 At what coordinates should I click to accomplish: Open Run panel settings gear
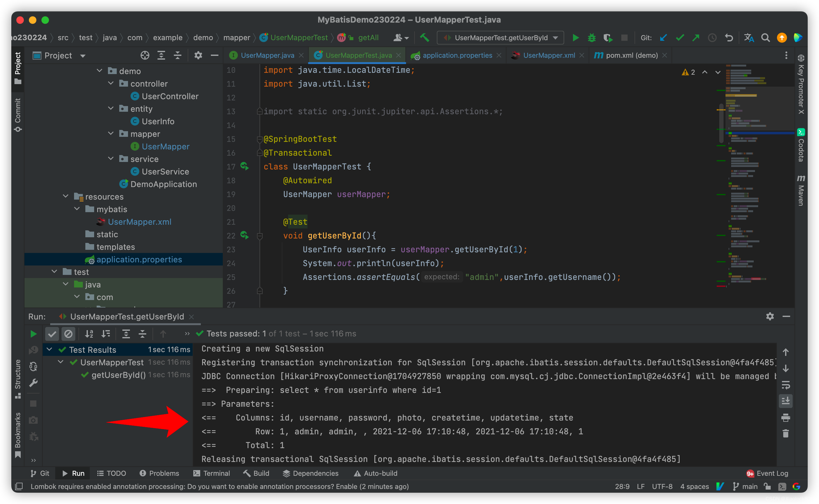770,316
